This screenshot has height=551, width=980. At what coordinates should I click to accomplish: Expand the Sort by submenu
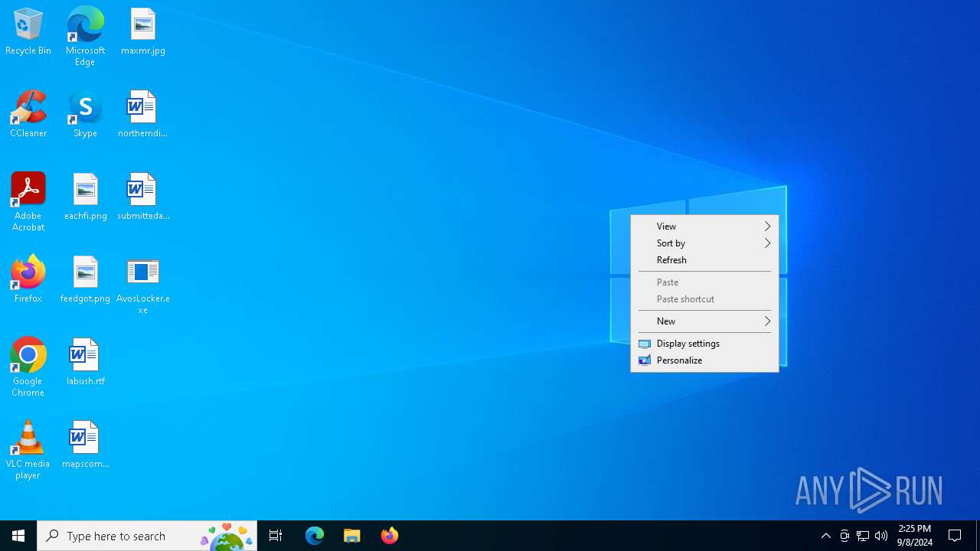[704, 243]
